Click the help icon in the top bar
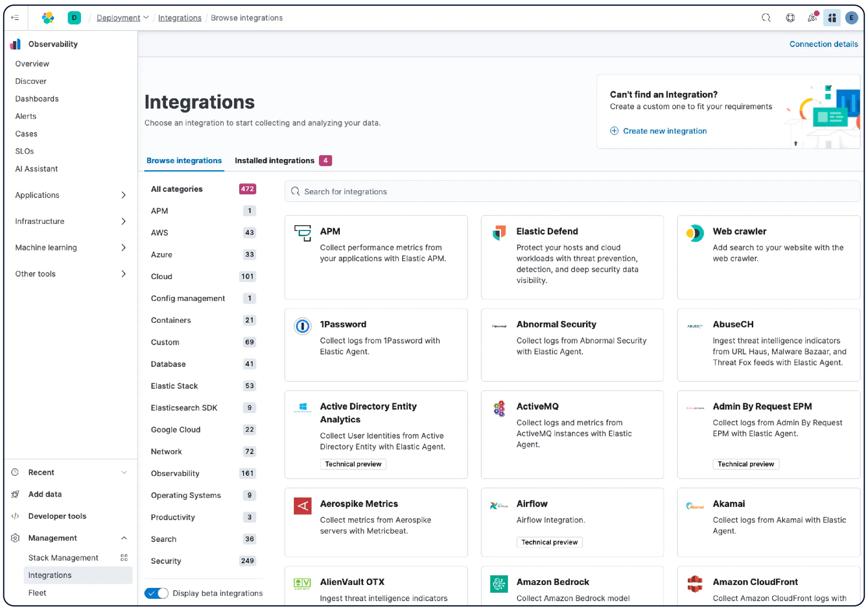This screenshot has height=611, width=868. click(x=790, y=18)
